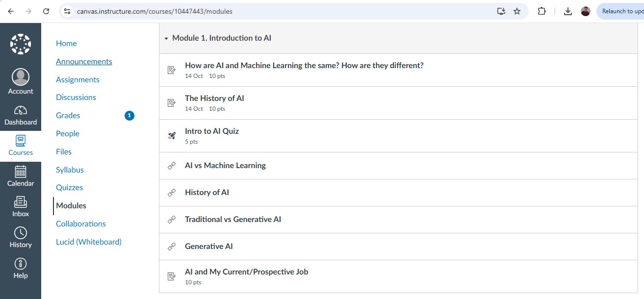Bookmark this page with the star icon

click(x=517, y=11)
